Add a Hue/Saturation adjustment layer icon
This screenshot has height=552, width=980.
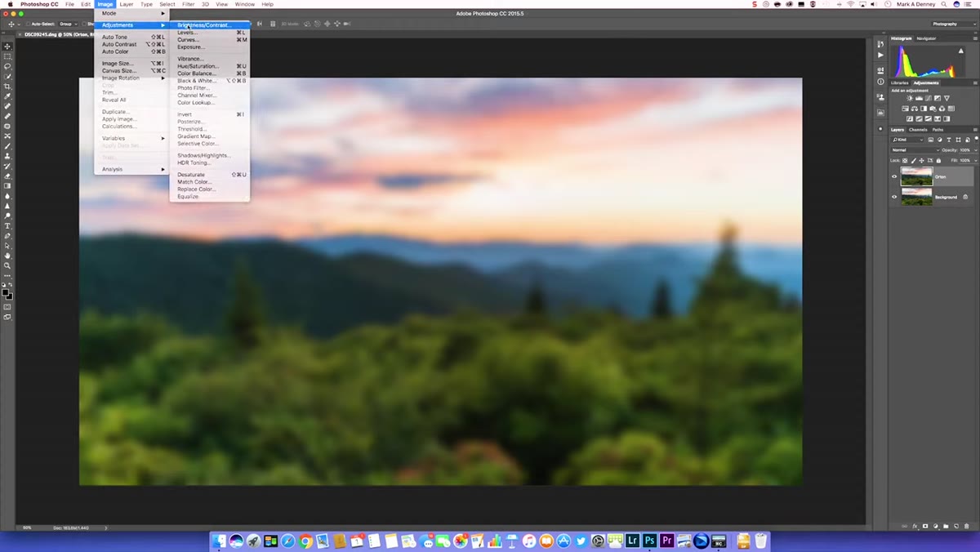click(x=905, y=109)
